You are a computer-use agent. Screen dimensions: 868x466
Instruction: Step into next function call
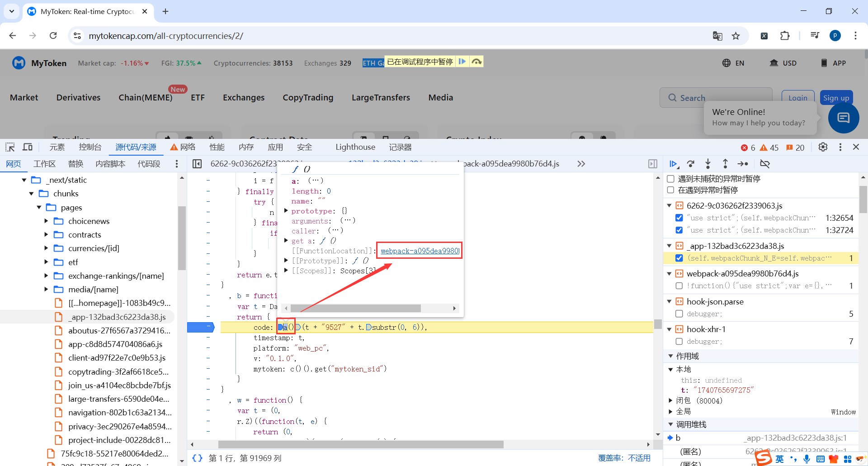pos(708,164)
